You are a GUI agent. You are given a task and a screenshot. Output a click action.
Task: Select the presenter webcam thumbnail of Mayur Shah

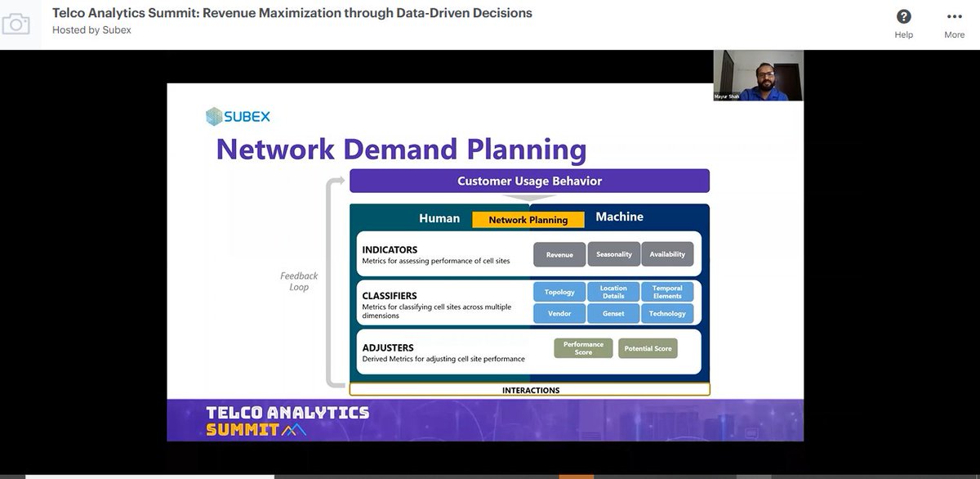pyautogui.click(x=758, y=75)
